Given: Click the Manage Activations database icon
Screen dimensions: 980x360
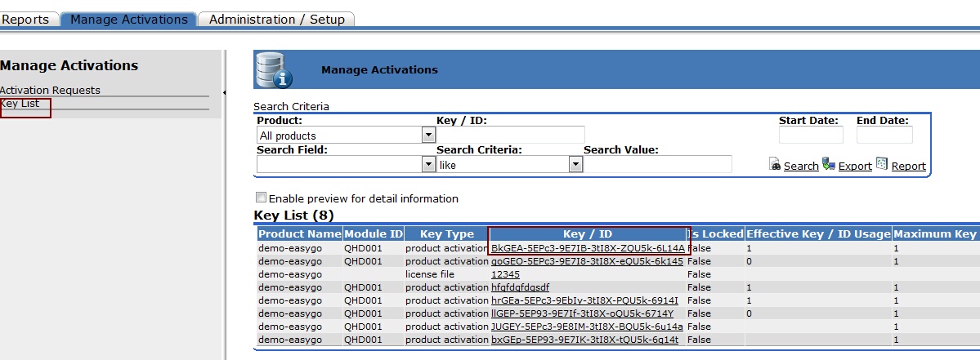Looking at the screenshot, I should [x=273, y=70].
